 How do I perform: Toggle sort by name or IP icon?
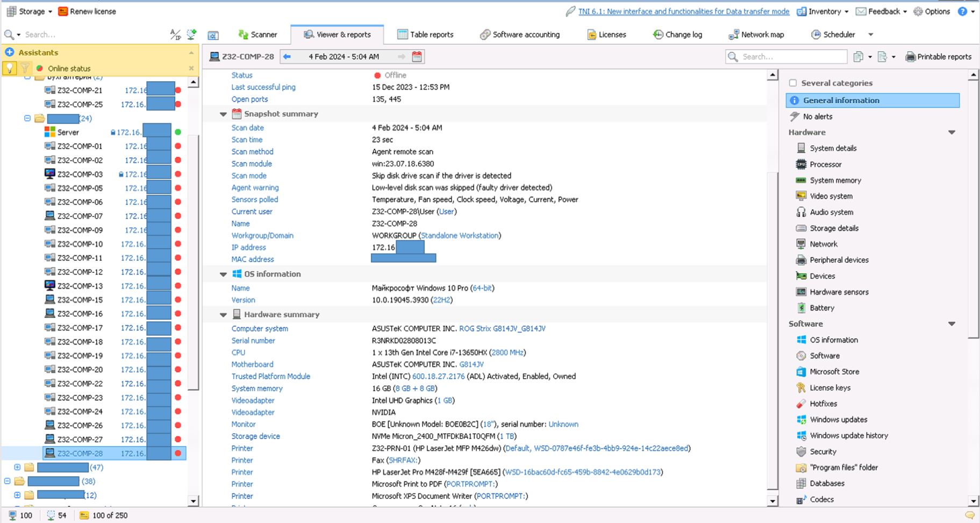pyautogui.click(x=175, y=34)
